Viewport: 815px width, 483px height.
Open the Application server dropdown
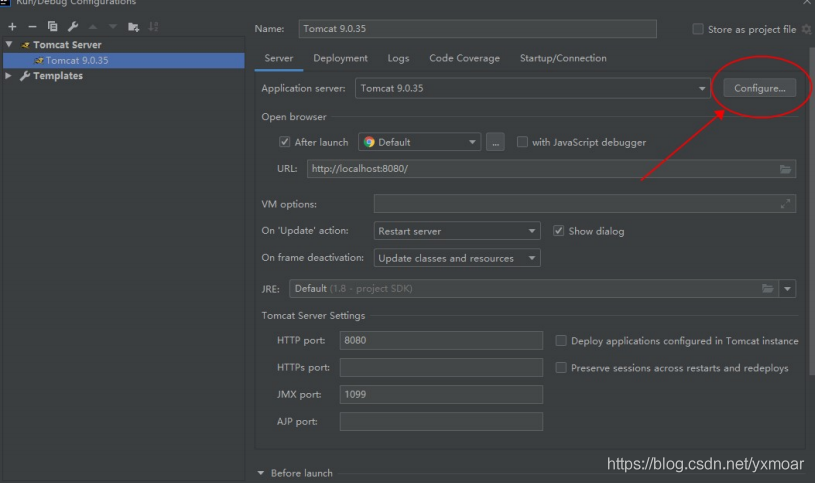coord(532,88)
